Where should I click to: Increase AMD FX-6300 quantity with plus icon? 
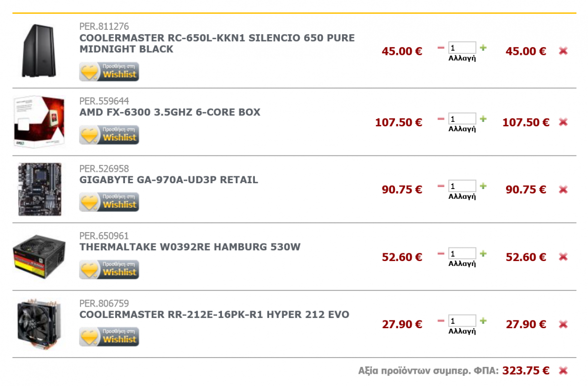pos(483,119)
